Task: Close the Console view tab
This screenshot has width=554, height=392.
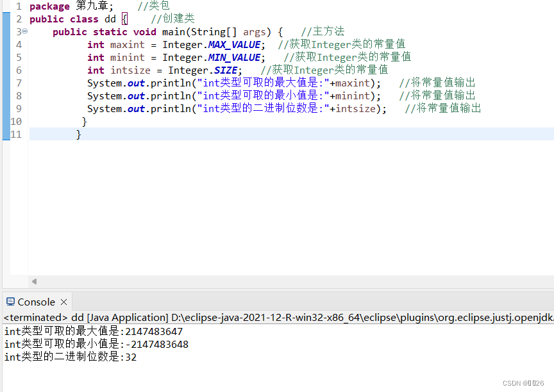Action: coord(64,302)
